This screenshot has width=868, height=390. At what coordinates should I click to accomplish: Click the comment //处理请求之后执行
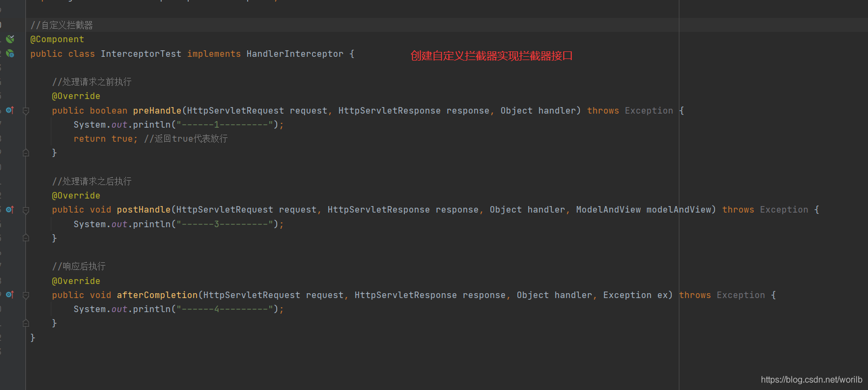tap(92, 182)
